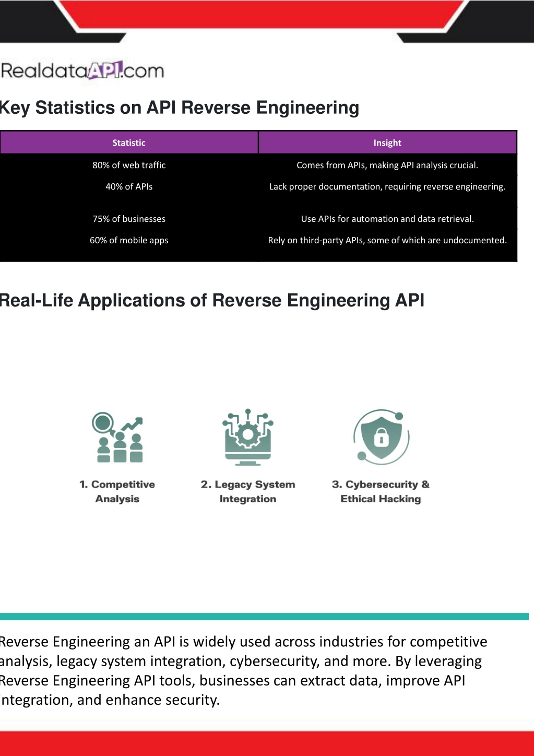Click paragraph beginning "Reverse Engineering an API is widely"

[243, 670]
